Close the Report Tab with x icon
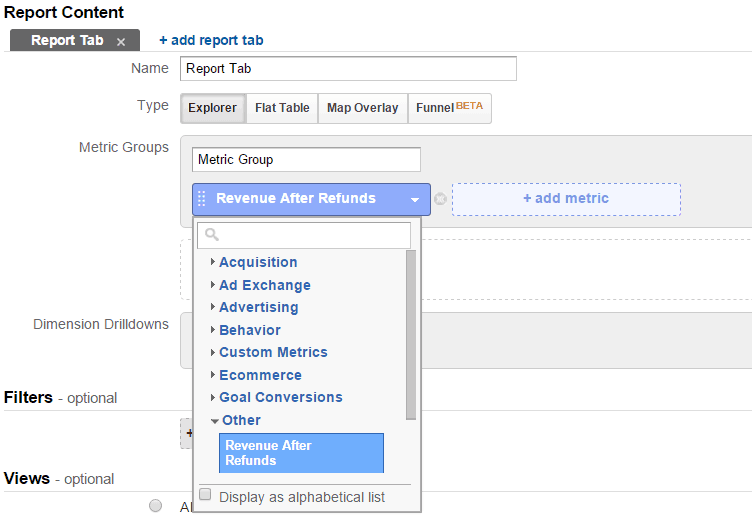Viewport: 752px width, 516px height. pyautogui.click(x=121, y=41)
